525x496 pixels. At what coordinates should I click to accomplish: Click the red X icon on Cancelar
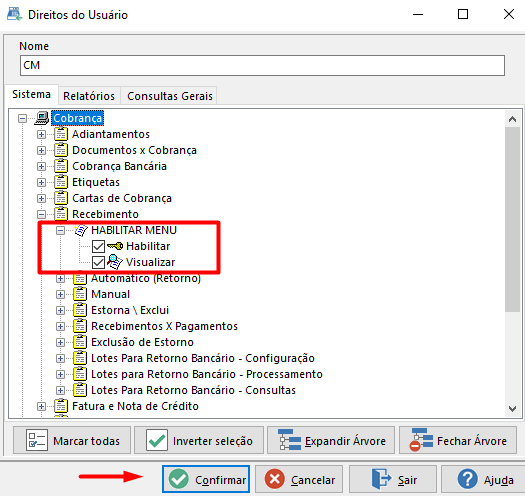275,479
